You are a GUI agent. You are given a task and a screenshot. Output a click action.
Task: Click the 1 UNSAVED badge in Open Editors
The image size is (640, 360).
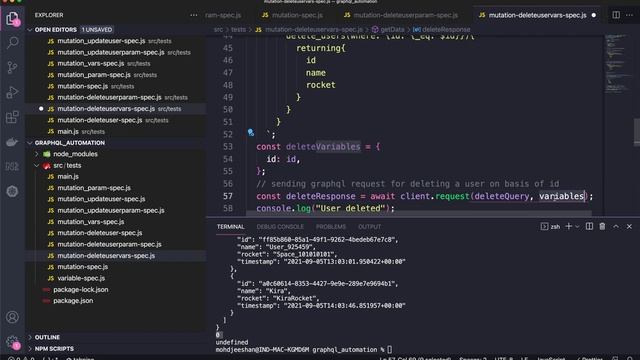[97, 30]
